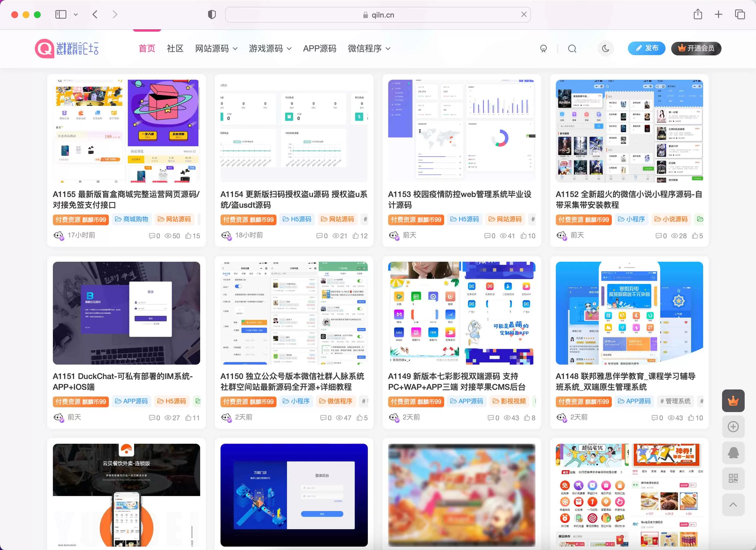Open A1152 微信小说小程序 post title

point(629,200)
